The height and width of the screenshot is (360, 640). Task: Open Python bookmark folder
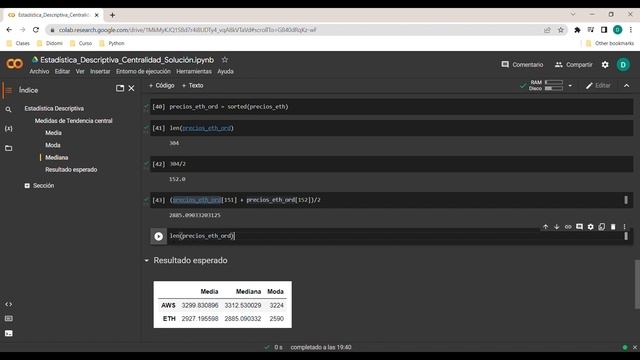point(112,43)
